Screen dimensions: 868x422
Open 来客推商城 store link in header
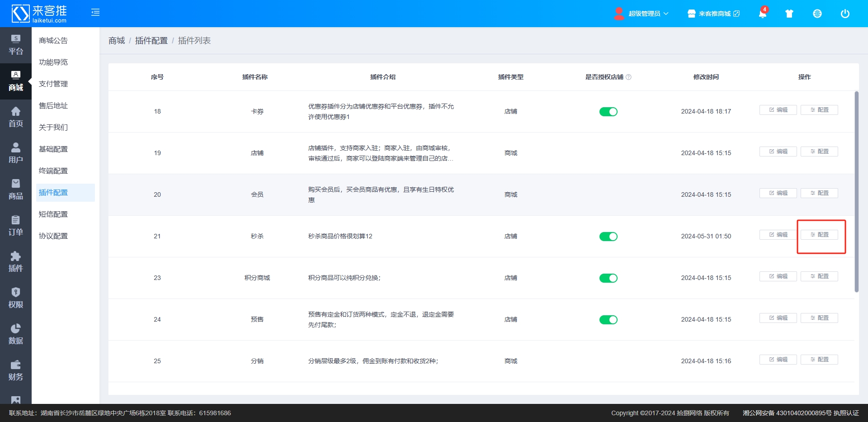714,14
